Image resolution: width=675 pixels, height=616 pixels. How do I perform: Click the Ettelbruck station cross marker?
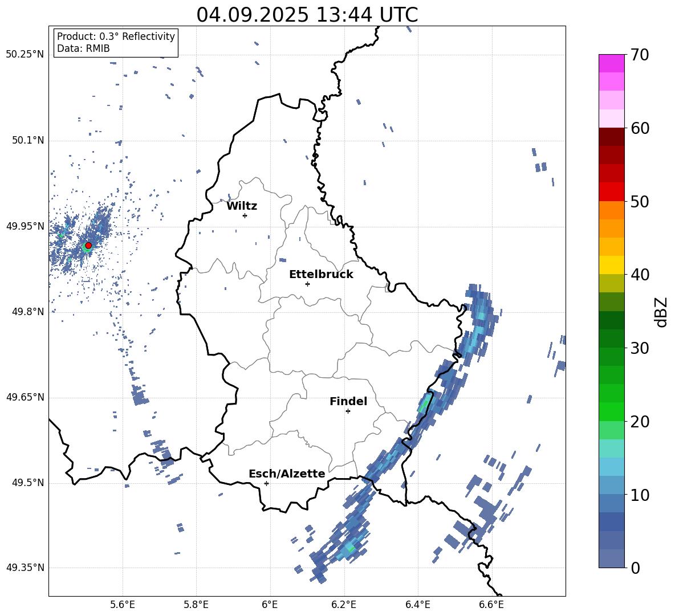(x=307, y=284)
